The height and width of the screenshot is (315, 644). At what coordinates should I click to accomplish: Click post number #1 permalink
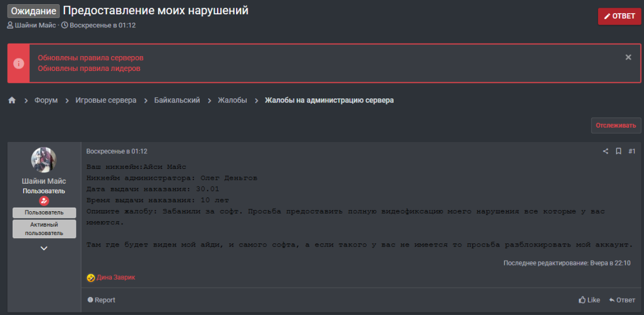click(x=631, y=152)
